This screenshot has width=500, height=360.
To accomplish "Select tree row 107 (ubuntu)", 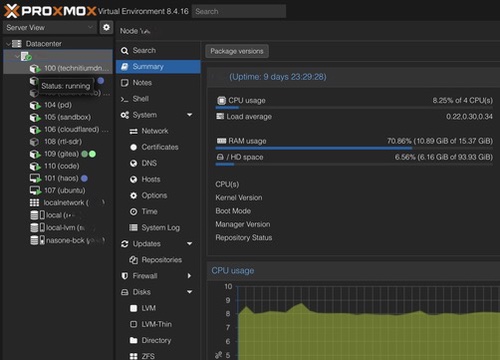I will (58, 191).
